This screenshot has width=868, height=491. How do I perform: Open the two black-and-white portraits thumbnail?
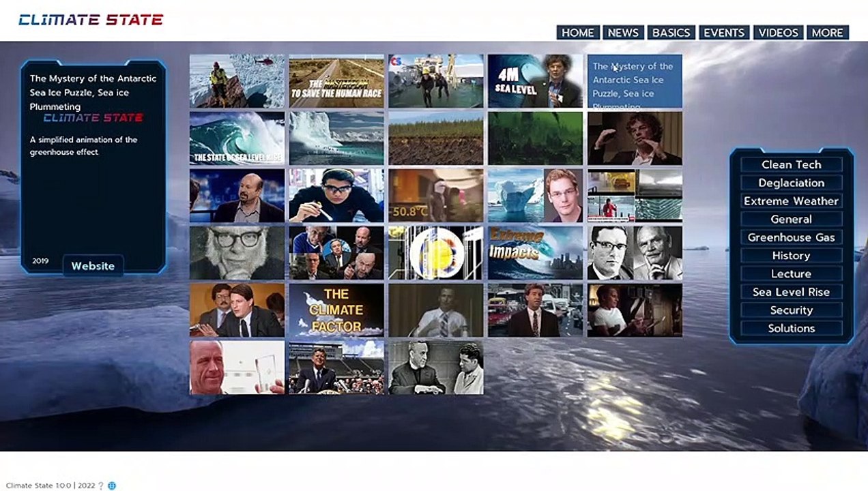635,253
